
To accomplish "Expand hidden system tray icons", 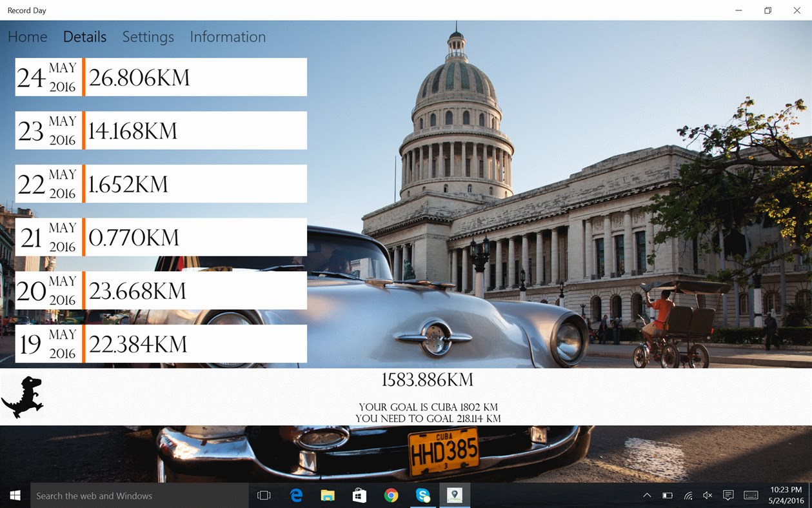I will coord(647,495).
